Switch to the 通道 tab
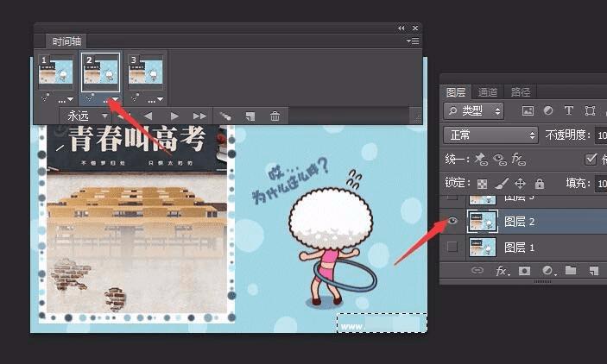 487,92
